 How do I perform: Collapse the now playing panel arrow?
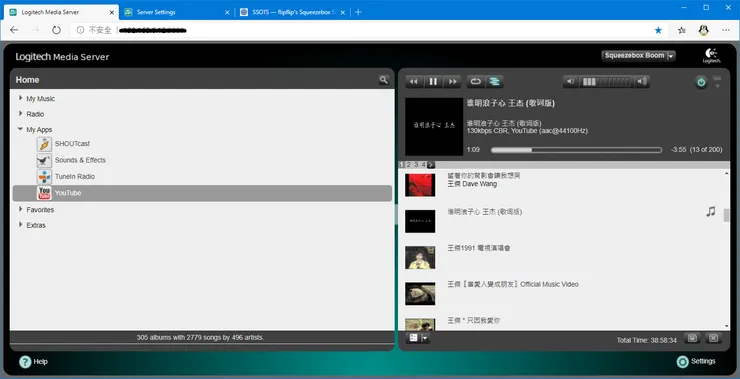717,82
